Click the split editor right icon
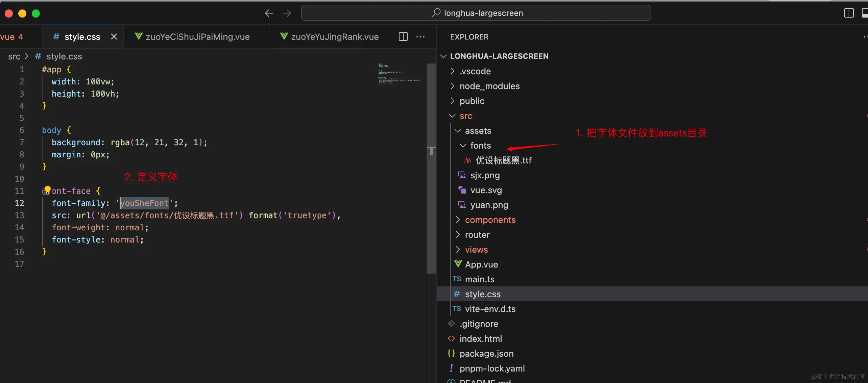This screenshot has height=383, width=868. (403, 36)
